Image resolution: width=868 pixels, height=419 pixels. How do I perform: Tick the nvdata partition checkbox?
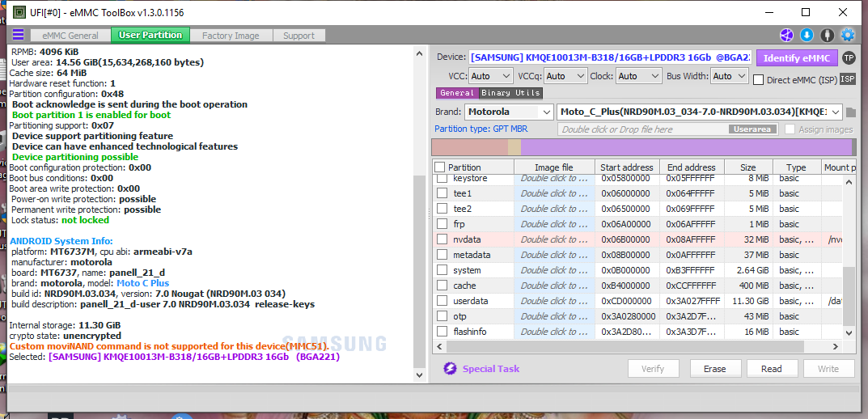pos(442,239)
